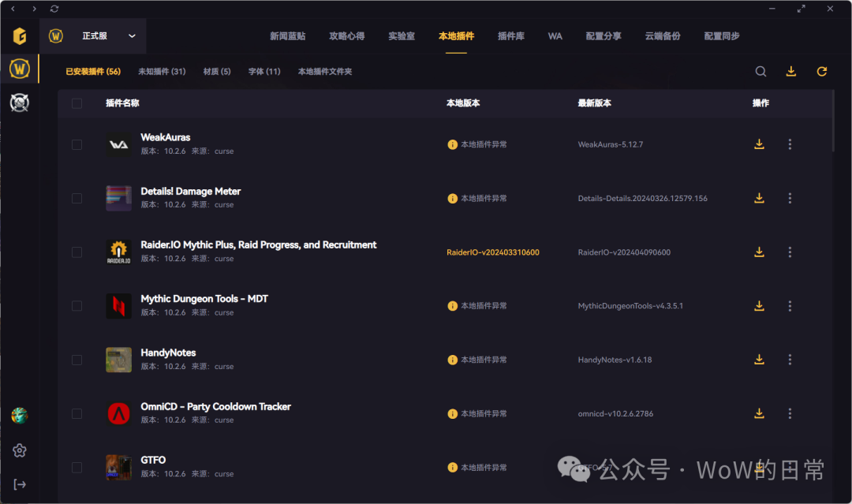Expand the 正式服 game version dropdown
The height and width of the screenshot is (504, 852).
point(93,35)
